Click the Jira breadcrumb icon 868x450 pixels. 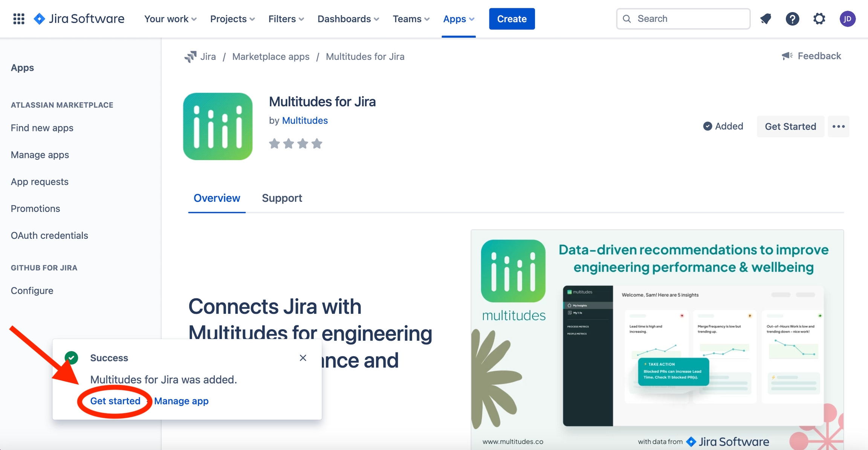[x=191, y=56]
